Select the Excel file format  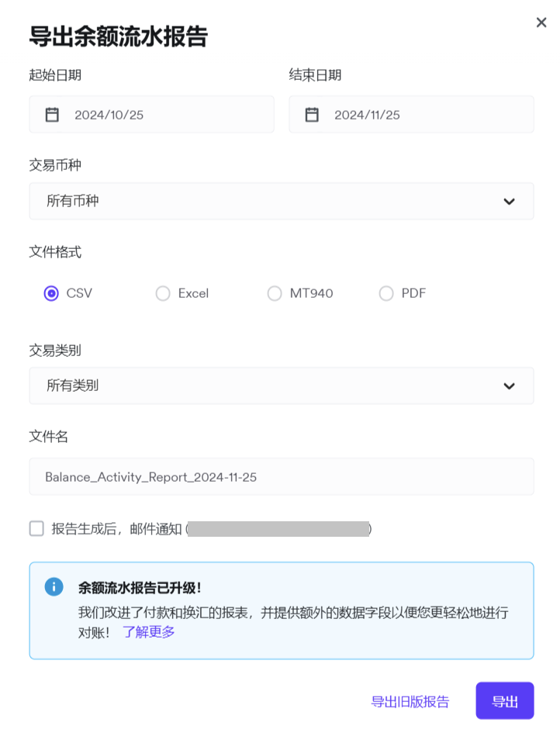[163, 293]
